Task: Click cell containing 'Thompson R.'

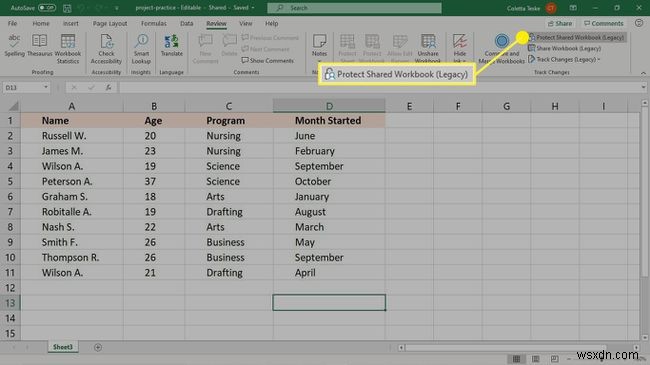Action: tap(72, 257)
